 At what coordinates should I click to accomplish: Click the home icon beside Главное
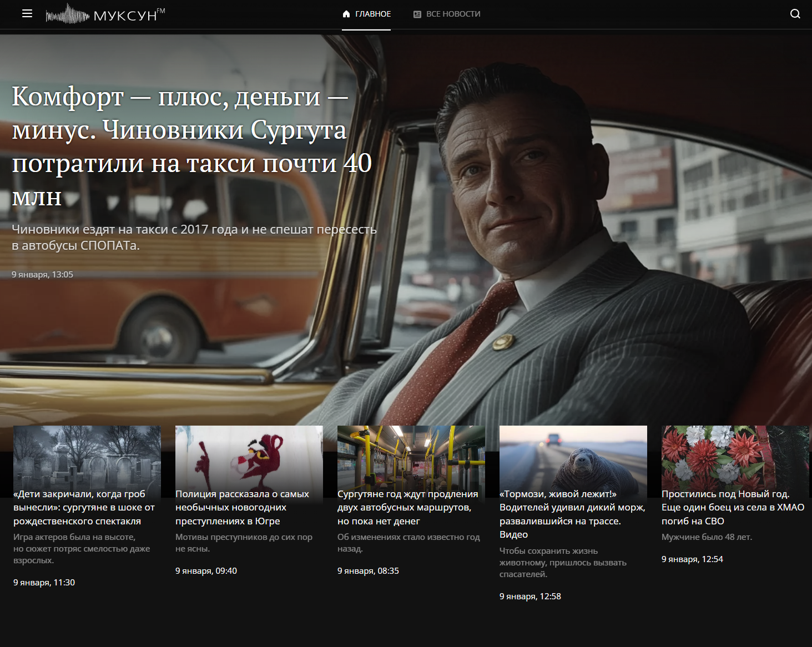click(x=346, y=14)
